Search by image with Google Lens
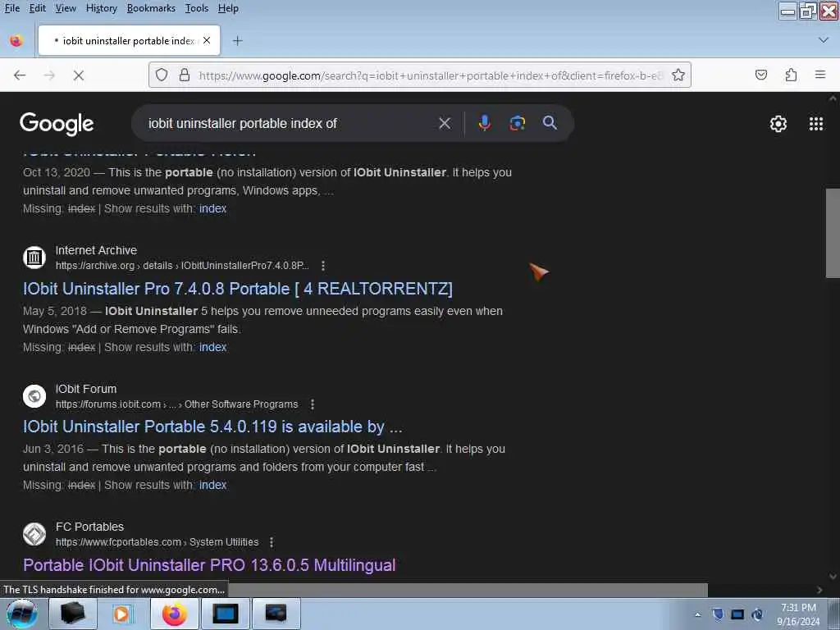 (x=517, y=123)
